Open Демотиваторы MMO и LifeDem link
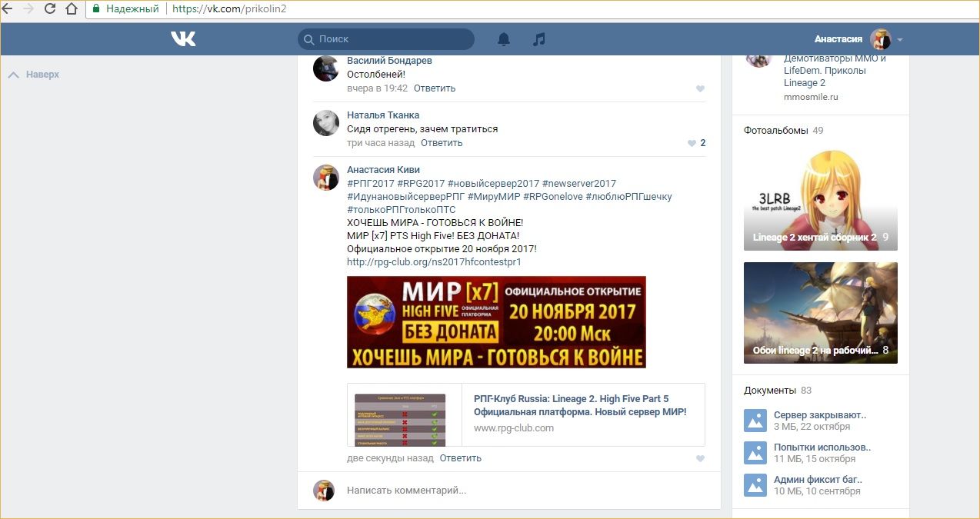Viewport: 980px width, 519px height. pos(835,70)
